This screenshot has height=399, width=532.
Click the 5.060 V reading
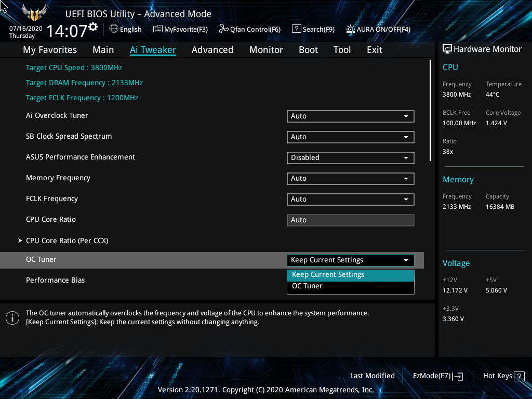point(496,290)
